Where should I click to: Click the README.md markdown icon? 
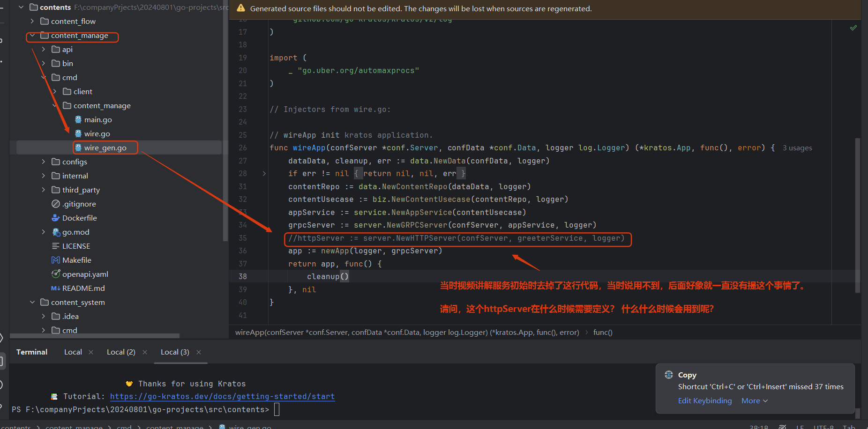click(x=56, y=288)
